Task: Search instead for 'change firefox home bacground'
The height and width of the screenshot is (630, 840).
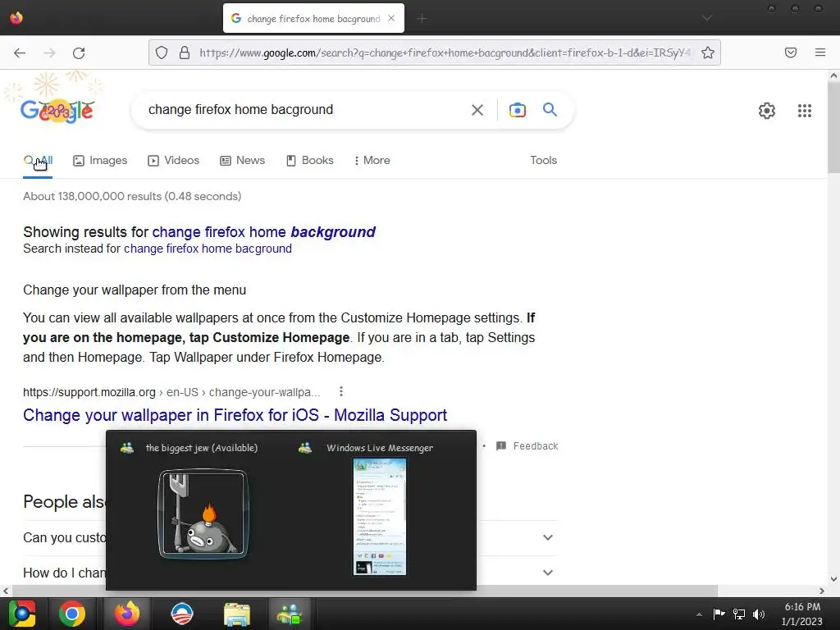Action: tap(208, 249)
